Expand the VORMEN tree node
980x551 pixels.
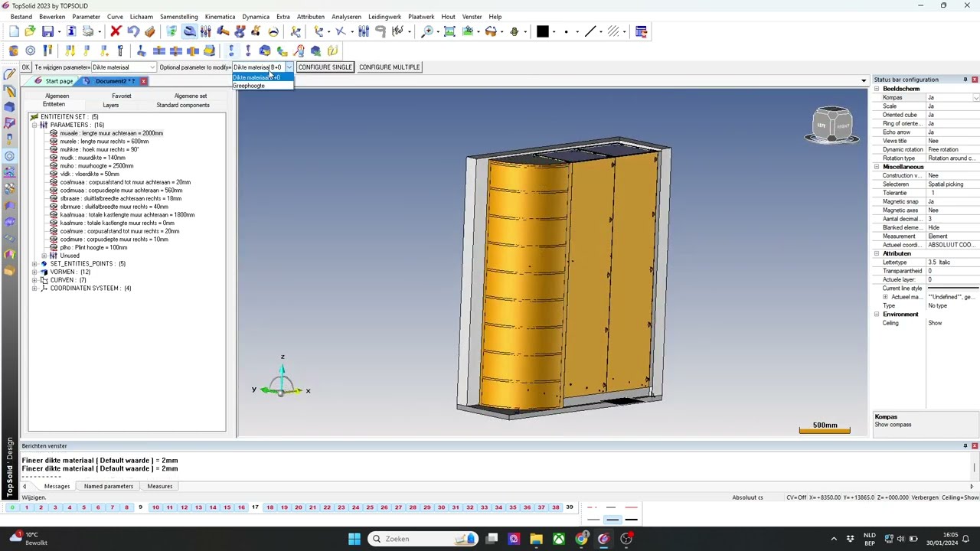34,272
